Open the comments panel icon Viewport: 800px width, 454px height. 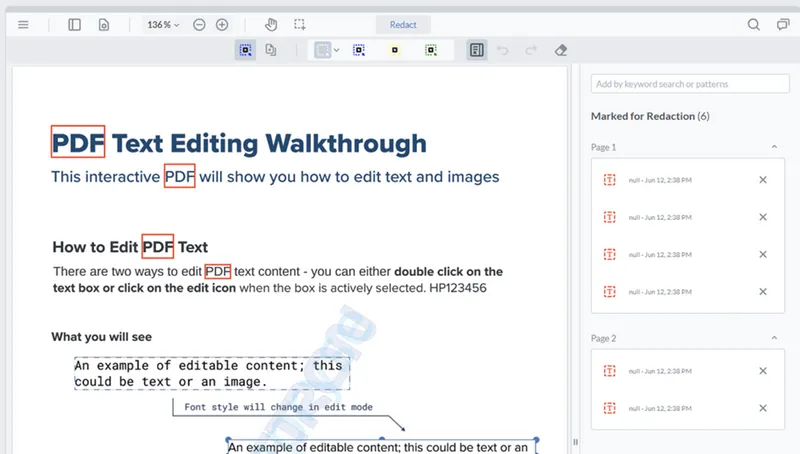pyautogui.click(x=783, y=24)
